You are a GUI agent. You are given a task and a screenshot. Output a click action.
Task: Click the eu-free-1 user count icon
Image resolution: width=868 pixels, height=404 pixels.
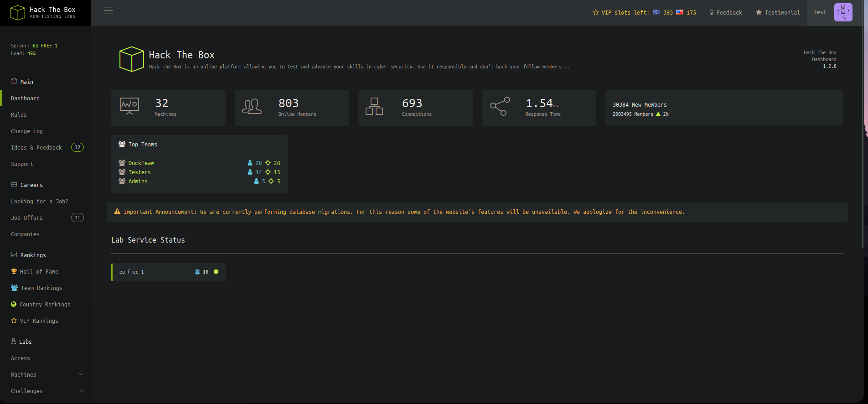[x=197, y=272]
